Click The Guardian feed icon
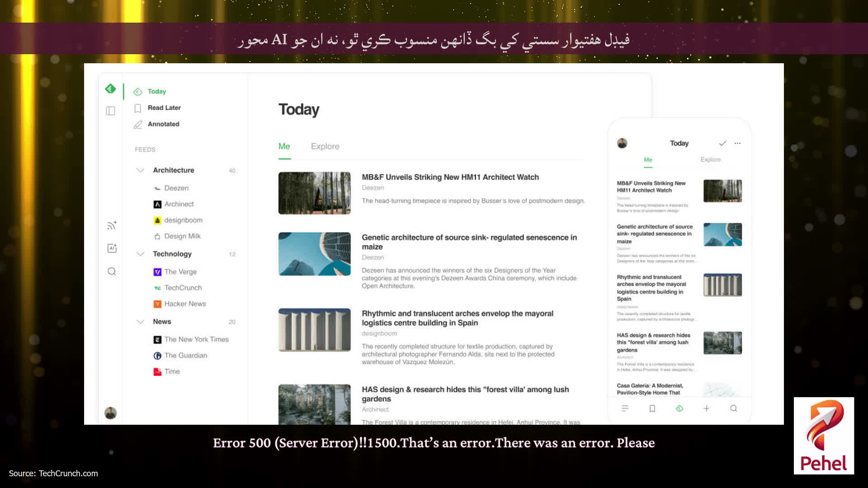 pos(157,356)
